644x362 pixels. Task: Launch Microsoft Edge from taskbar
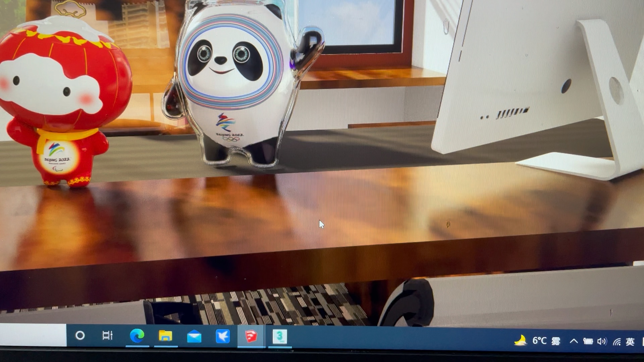tap(137, 336)
